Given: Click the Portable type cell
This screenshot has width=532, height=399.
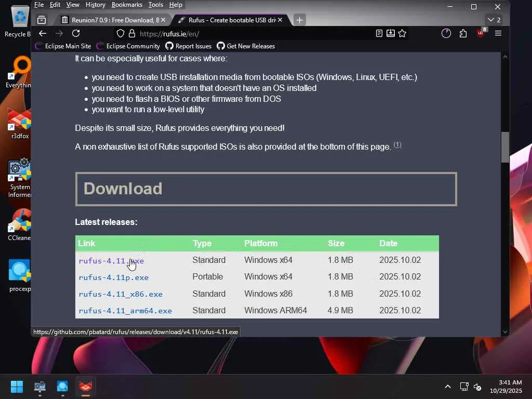Looking at the screenshot, I should pyautogui.click(x=208, y=277).
